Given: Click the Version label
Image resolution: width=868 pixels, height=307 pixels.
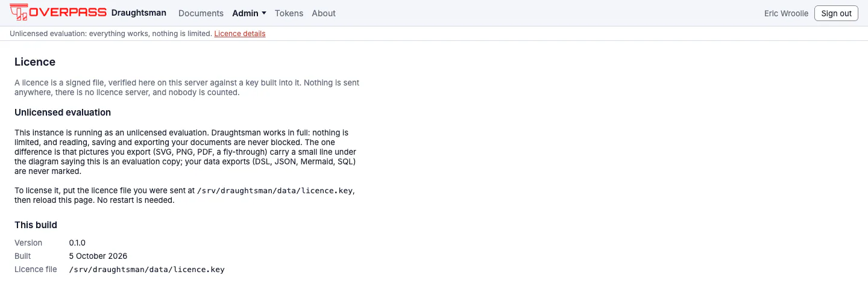Looking at the screenshot, I should pyautogui.click(x=28, y=243).
